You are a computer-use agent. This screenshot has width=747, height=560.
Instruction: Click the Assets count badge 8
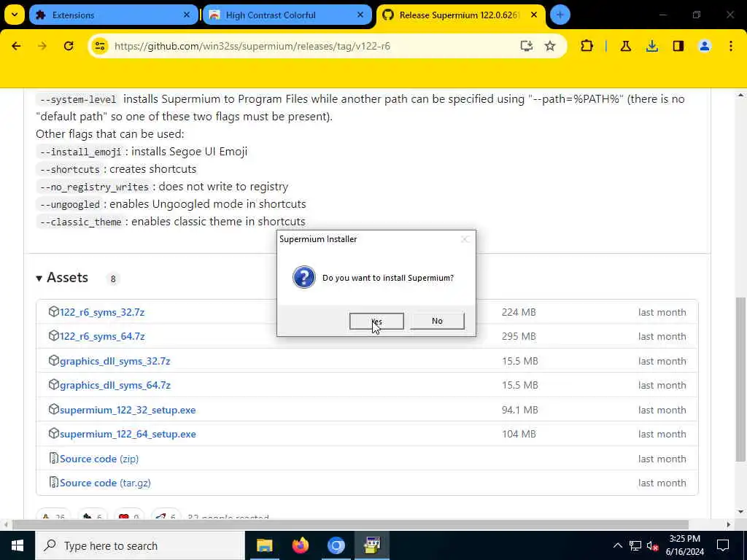point(113,279)
